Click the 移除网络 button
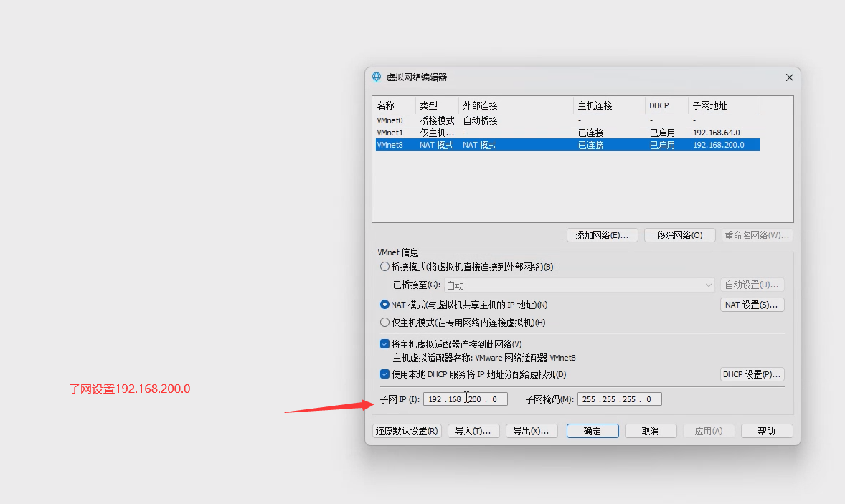This screenshot has width=845, height=504. point(680,235)
